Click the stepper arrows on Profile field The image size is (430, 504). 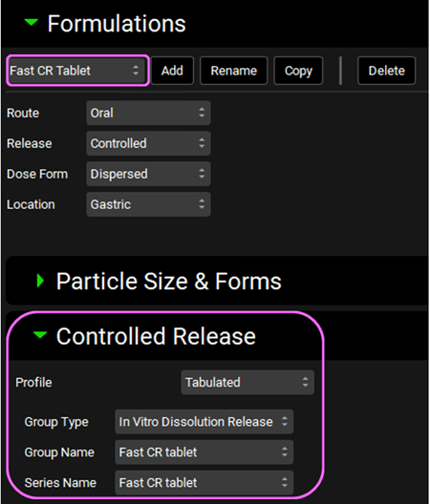tap(306, 382)
